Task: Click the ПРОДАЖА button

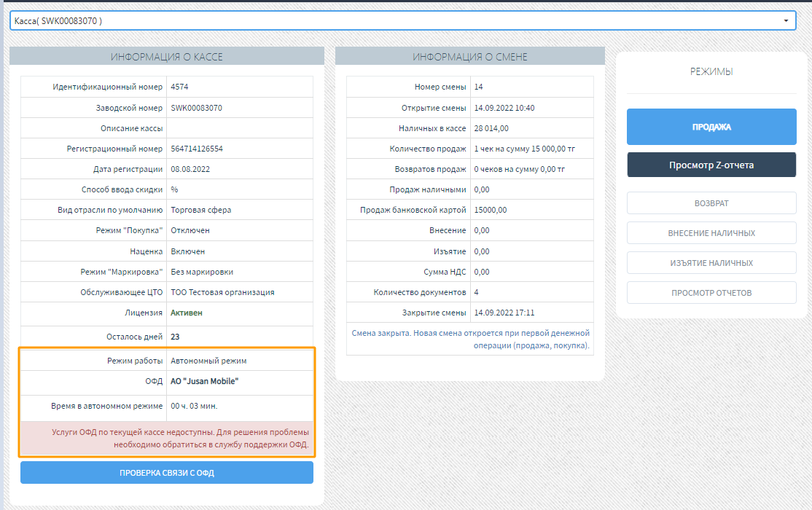Action: (x=711, y=127)
